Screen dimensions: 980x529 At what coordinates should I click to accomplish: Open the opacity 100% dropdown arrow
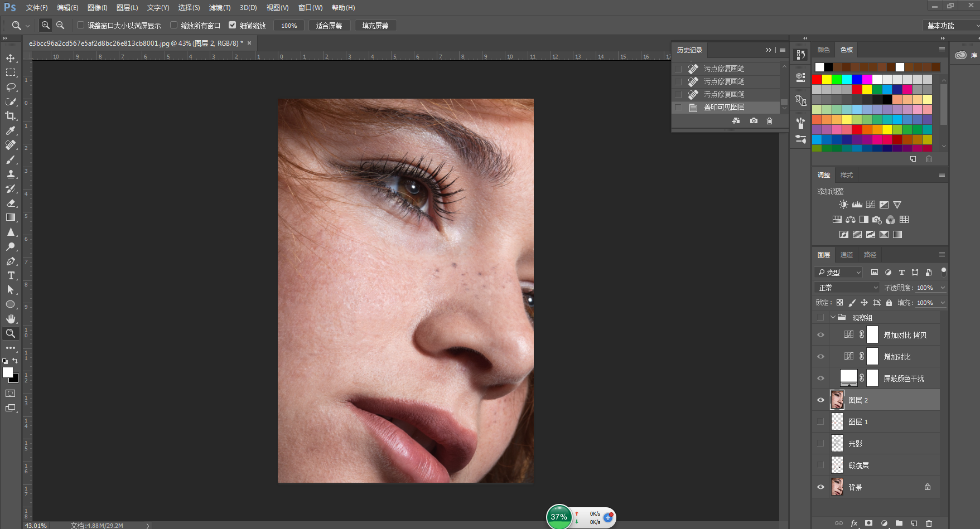(943, 288)
